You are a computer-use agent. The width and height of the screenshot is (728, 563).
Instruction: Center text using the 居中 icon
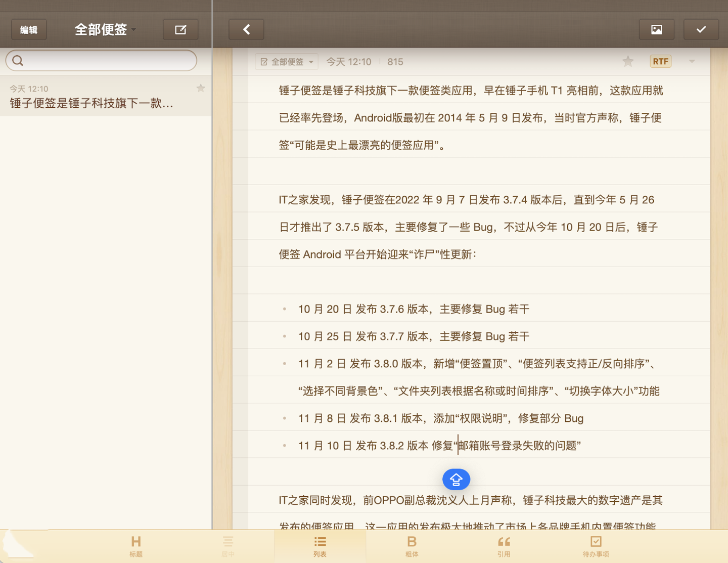[228, 546]
